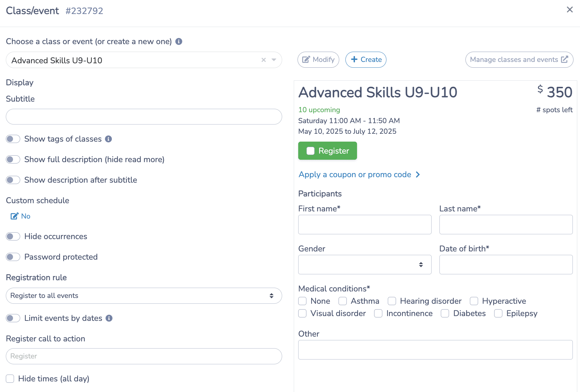Click chevron after coupon or promo code
Image resolution: width=580 pixels, height=392 pixels.
(418, 174)
